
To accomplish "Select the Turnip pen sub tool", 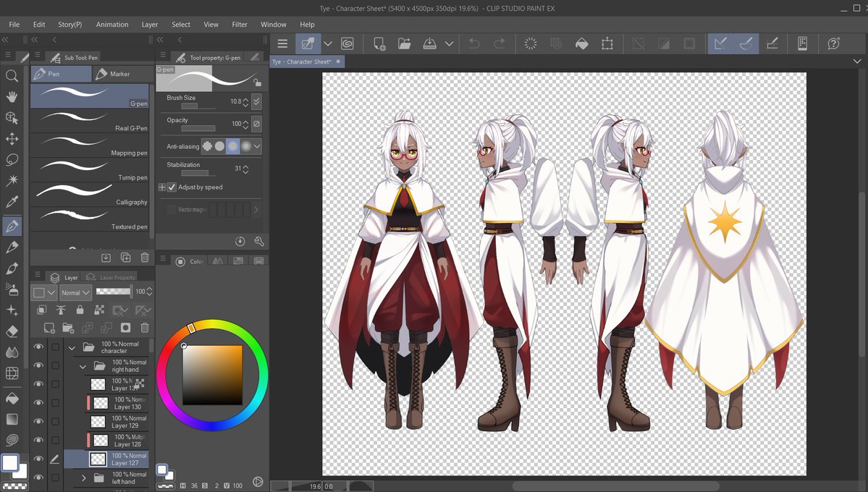I will pos(90,171).
